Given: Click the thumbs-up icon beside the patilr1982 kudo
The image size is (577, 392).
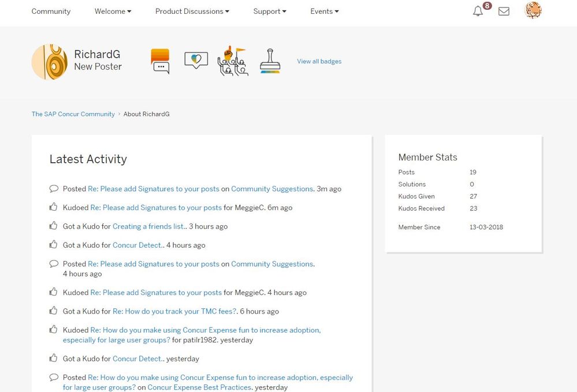Looking at the screenshot, I should (54, 330).
